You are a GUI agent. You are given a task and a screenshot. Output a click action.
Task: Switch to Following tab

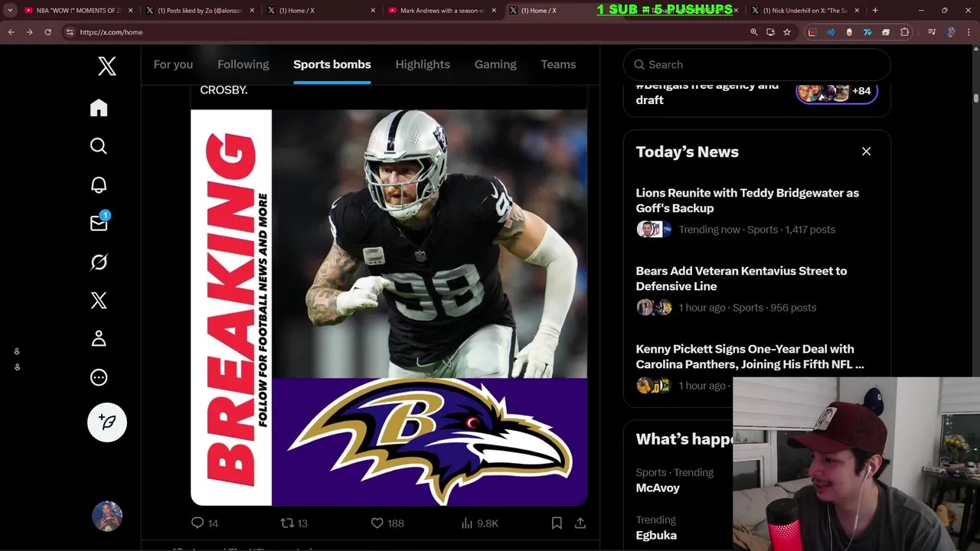[x=243, y=64]
